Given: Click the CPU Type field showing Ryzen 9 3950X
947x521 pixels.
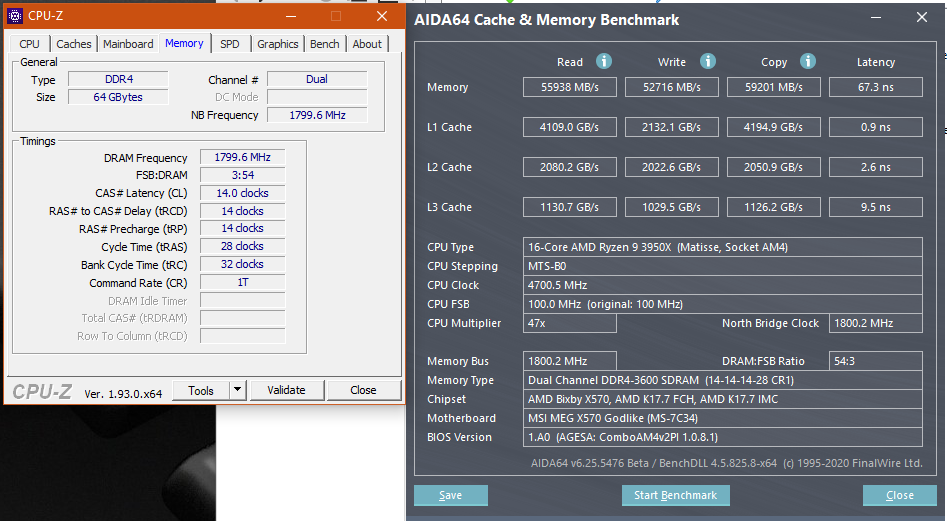Looking at the screenshot, I should (x=722, y=247).
